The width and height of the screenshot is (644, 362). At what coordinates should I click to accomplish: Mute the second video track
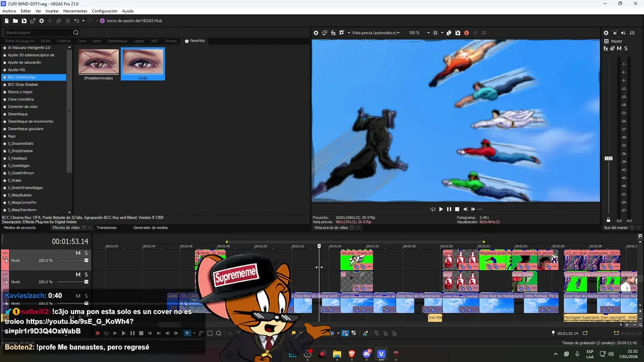[78, 275]
